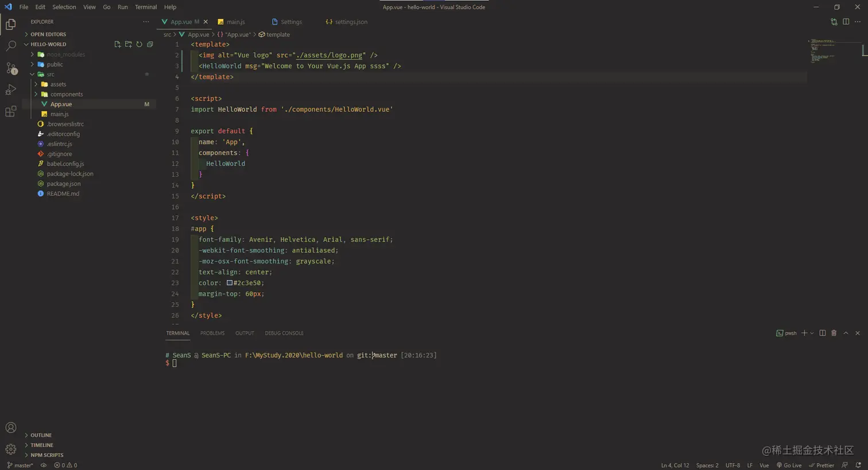Open the Extensions view

pos(10,111)
